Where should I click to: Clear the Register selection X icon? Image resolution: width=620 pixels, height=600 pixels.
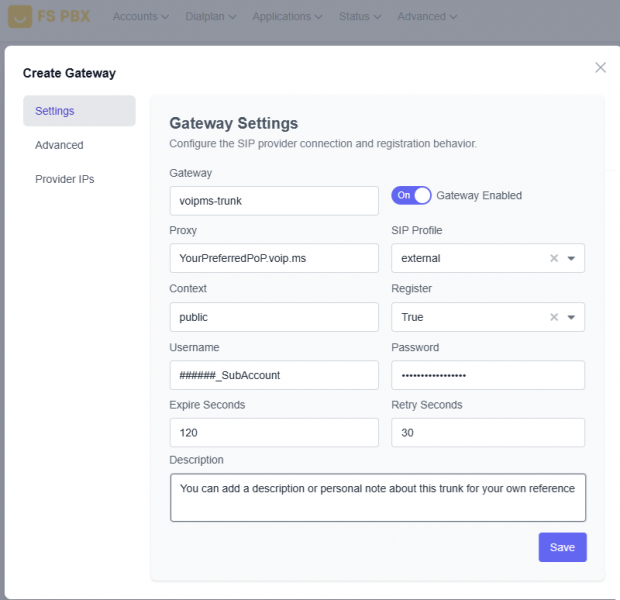pyautogui.click(x=554, y=317)
